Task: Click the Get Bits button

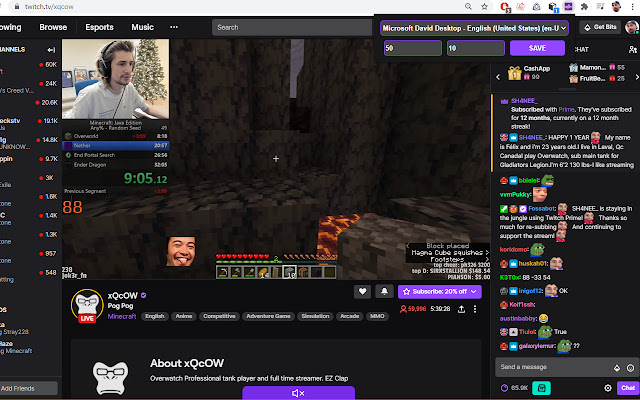Action: tap(600, 27)
